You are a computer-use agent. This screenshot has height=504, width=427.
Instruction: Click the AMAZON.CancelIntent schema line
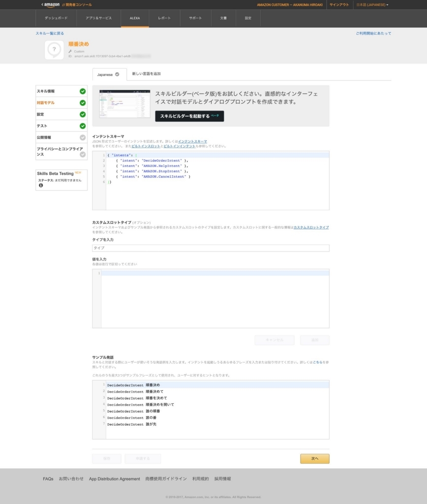[x=153, y=177]
